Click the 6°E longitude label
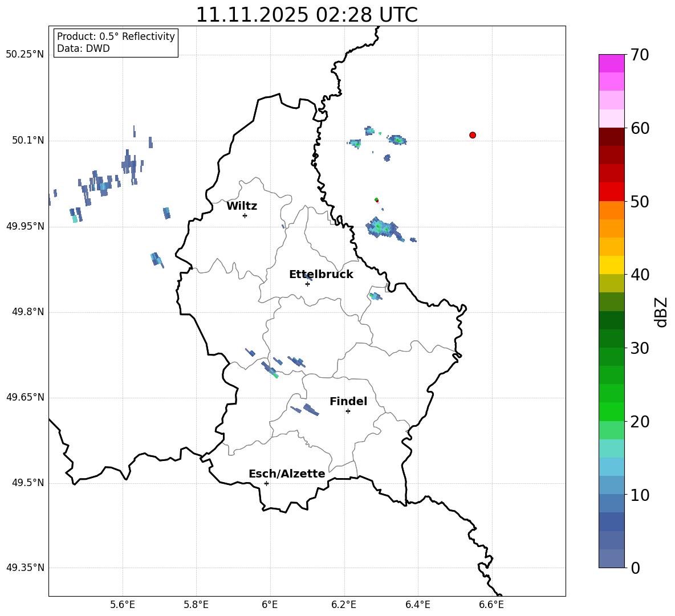The image size is (675, 616). tap(270, 605)
